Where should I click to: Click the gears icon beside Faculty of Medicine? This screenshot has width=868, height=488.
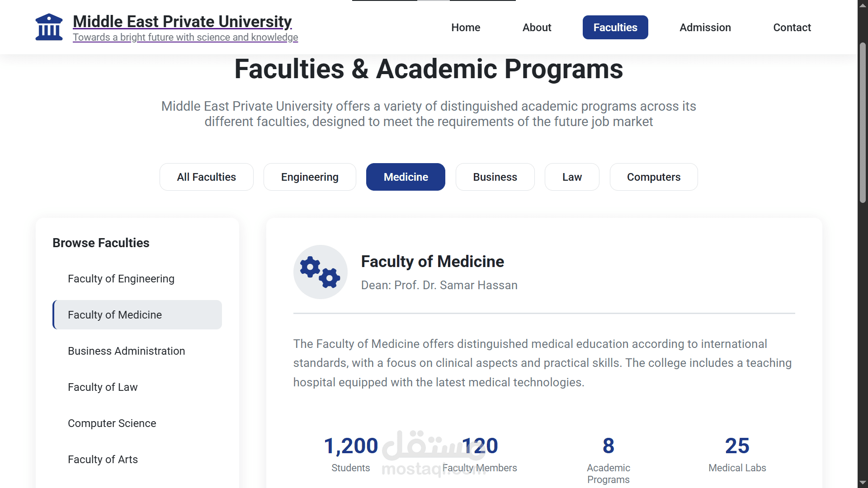tap(320, 272)
